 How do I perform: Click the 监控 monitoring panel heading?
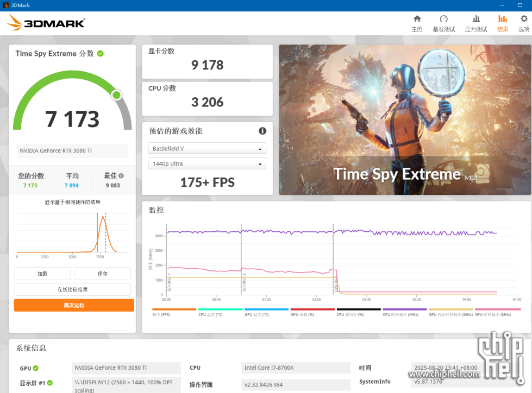tap(157, 210)
